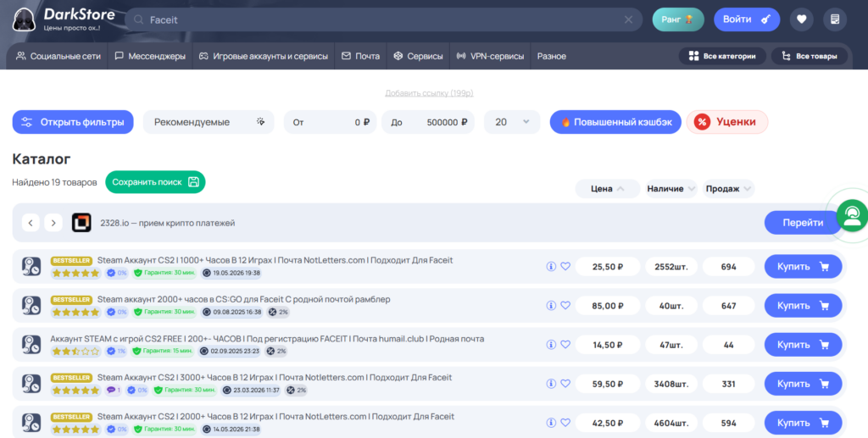The width and height of the screenshot is (868, 438).
Task: Follow Добавить ссылку (199р) link
Action: [429, 93]
